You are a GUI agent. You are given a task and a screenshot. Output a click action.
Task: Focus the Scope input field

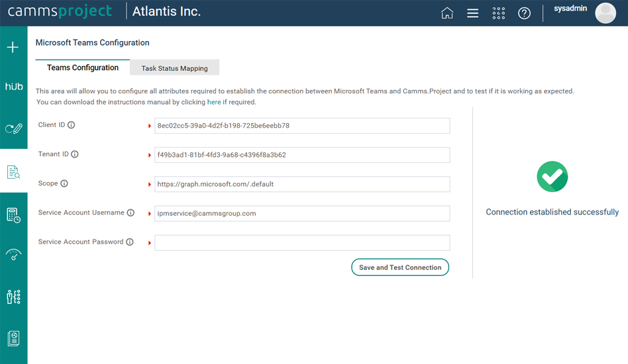pyautogui.click(x=302, y=184)
